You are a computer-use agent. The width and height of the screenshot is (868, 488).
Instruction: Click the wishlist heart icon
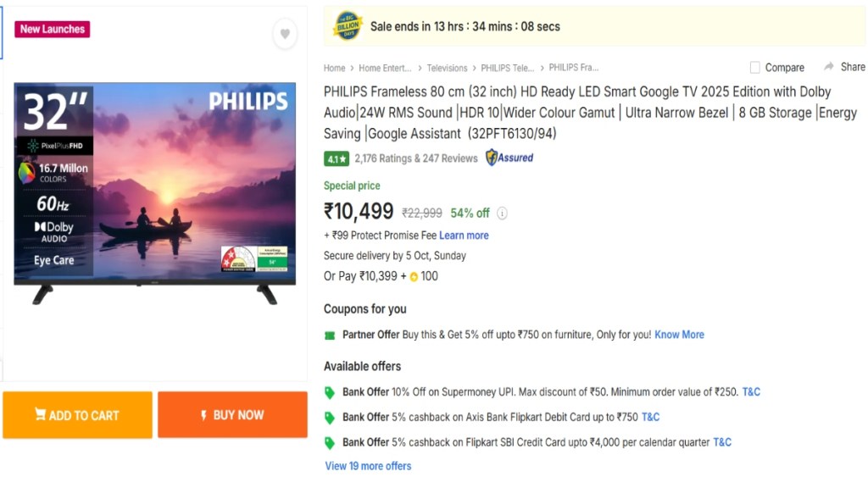pyautogui.click(x=285, y=35)
